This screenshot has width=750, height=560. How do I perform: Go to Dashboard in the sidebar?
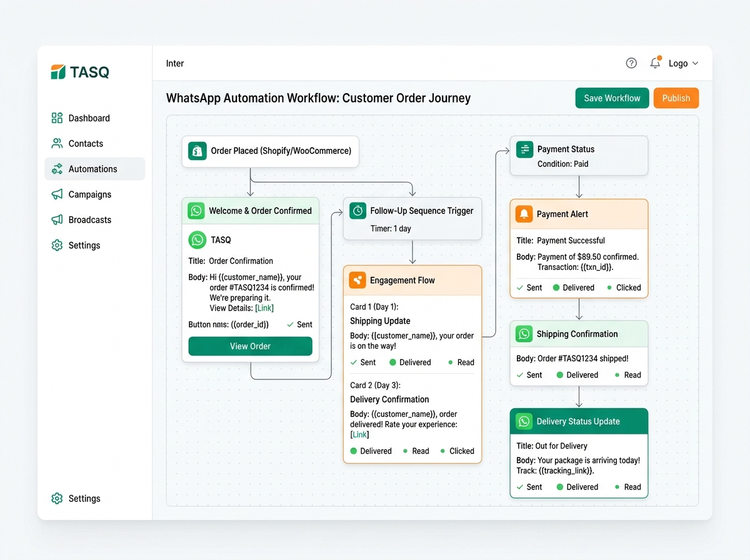pos(95,118)
